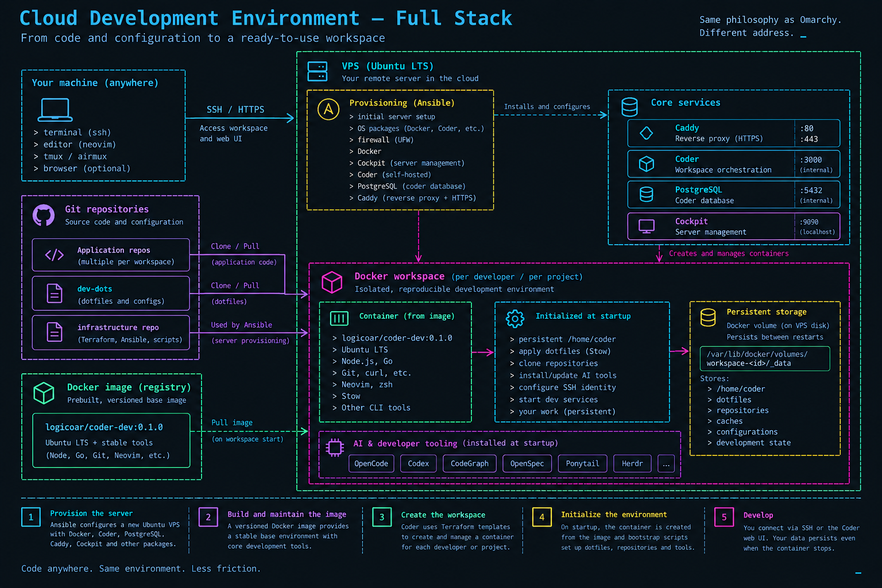Click the "Installs and configures" arrow label
The height and width of the screenshot is (588, 882).
[x=547, y=107]
